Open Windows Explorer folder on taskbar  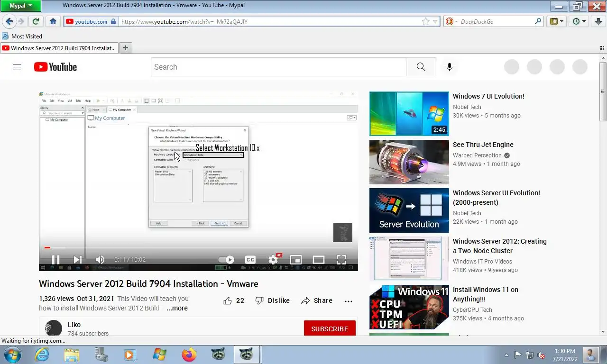click(72, 355)
